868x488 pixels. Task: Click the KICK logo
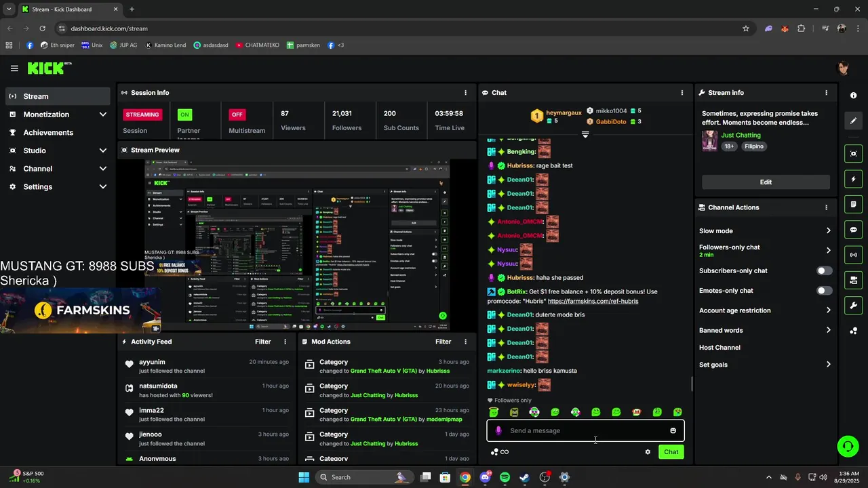click(x=49, y=68)
